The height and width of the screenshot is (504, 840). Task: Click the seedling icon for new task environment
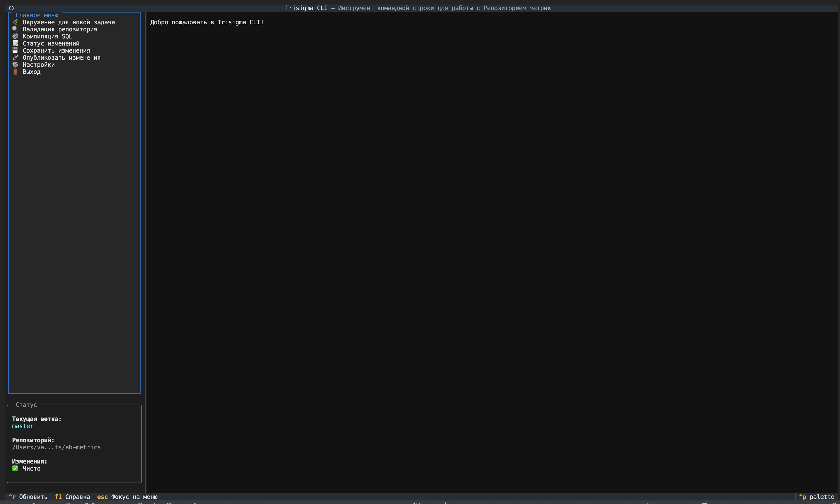(x=15, y=22)
